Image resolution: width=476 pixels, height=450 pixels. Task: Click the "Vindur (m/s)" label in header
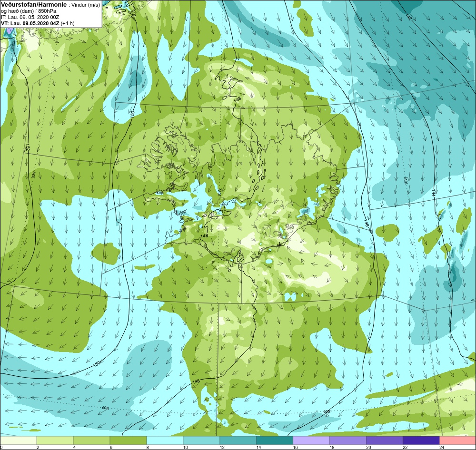(x=85, y=5)
